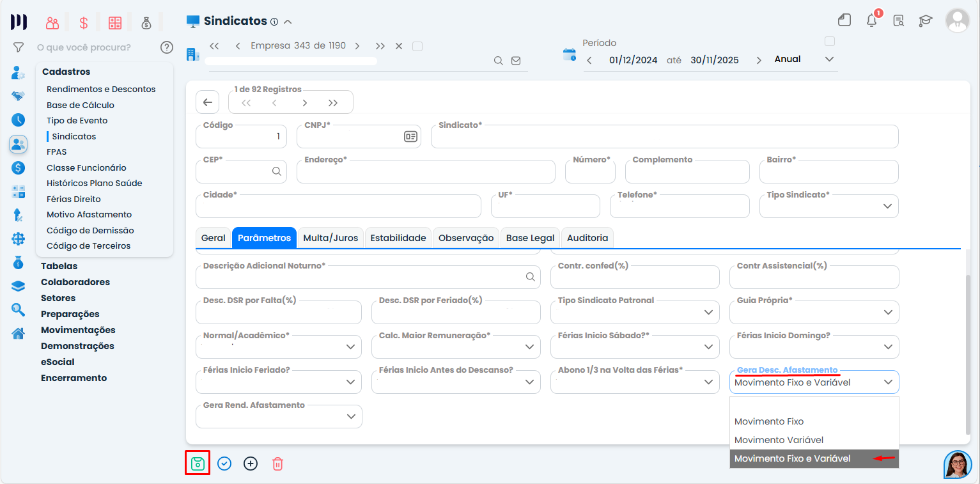The image size is (980, 484).
Task: Click the green save icon
Action: [x=198, y=464]
